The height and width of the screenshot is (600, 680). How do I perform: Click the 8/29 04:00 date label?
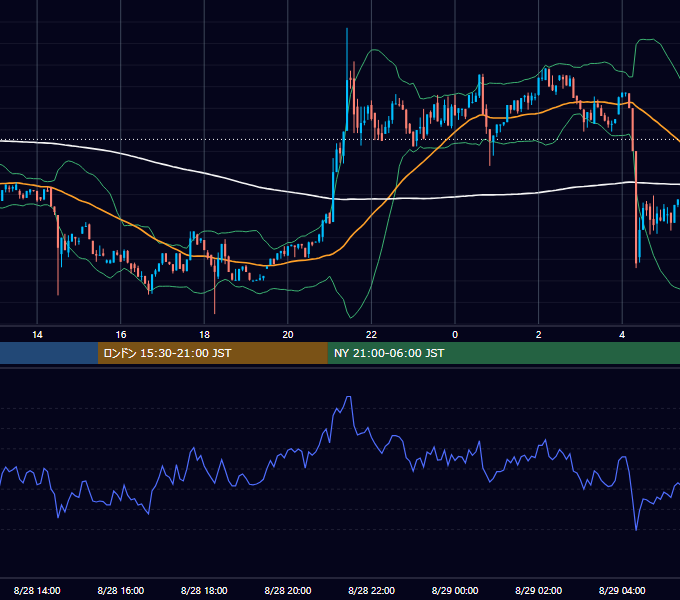click(622, 590)
